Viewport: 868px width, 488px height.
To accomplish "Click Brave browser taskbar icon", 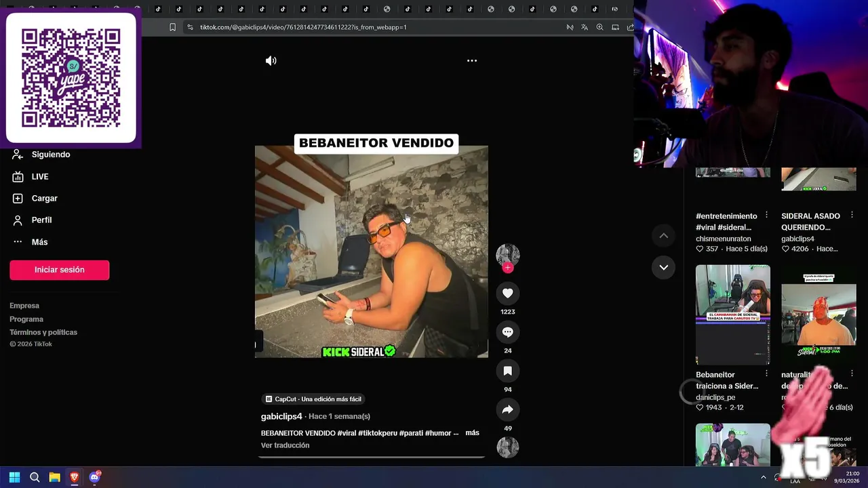I will click(75, 477).
